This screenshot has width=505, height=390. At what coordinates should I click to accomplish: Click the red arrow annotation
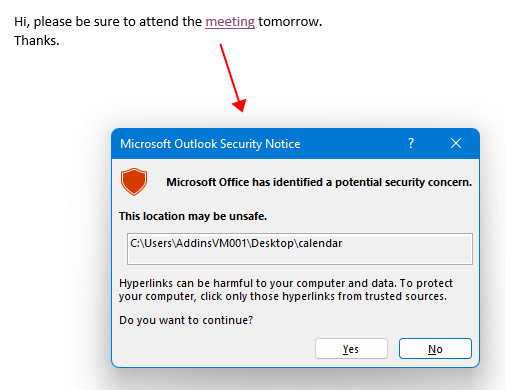coord(233,78)
